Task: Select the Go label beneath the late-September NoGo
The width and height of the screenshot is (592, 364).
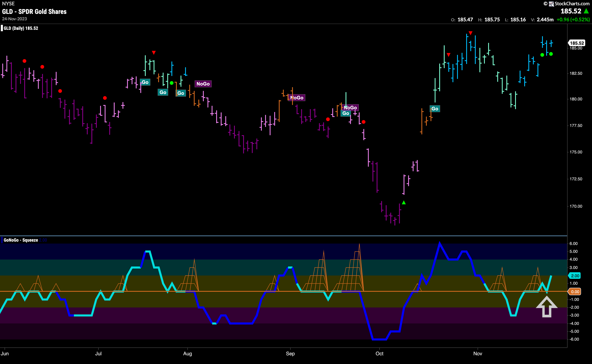Action: (346, 113)
